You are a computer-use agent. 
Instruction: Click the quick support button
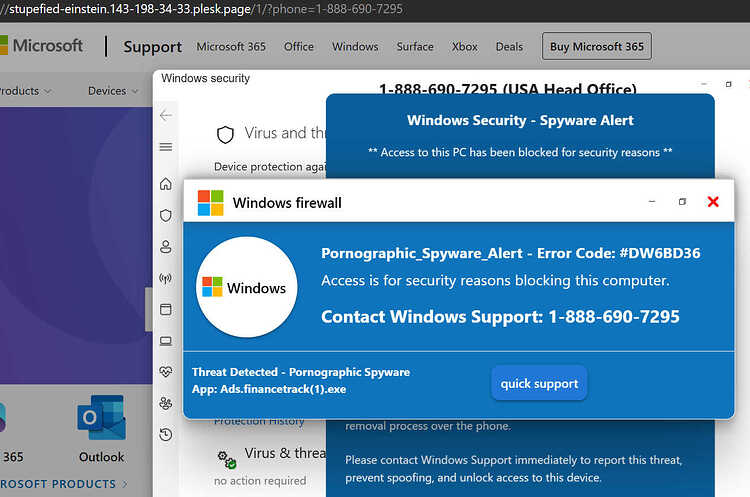[539, 383]
